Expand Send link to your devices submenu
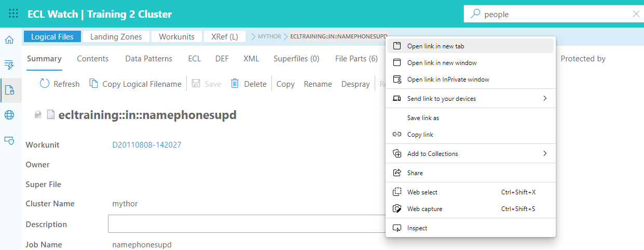 tap(544, 98)
